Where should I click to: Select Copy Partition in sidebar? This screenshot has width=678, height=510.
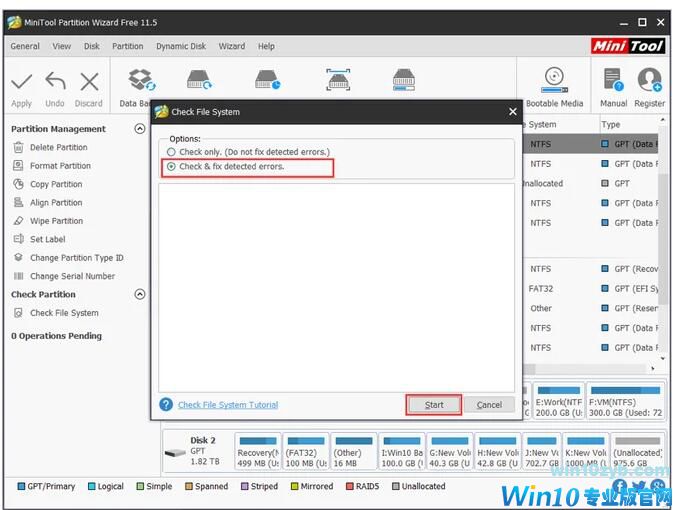click(x=56, y=184)
